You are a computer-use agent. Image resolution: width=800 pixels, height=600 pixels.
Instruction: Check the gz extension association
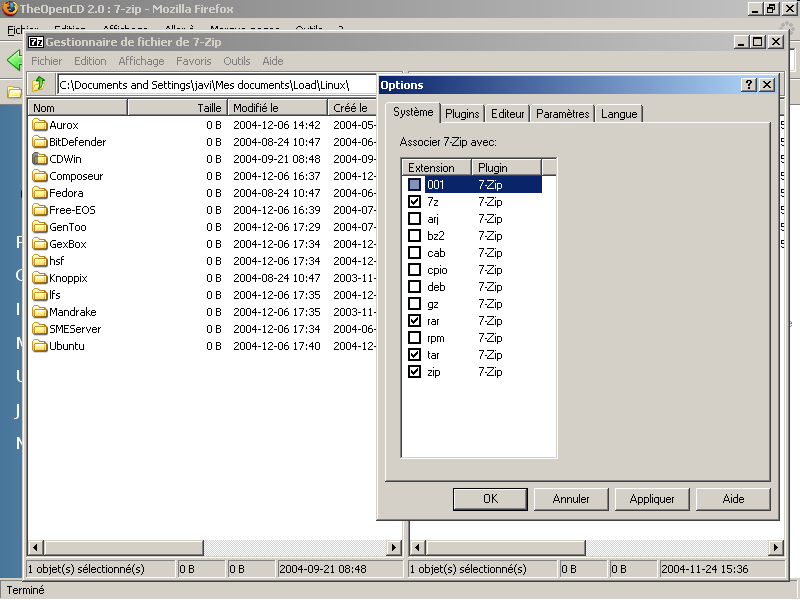click(414, 304)
